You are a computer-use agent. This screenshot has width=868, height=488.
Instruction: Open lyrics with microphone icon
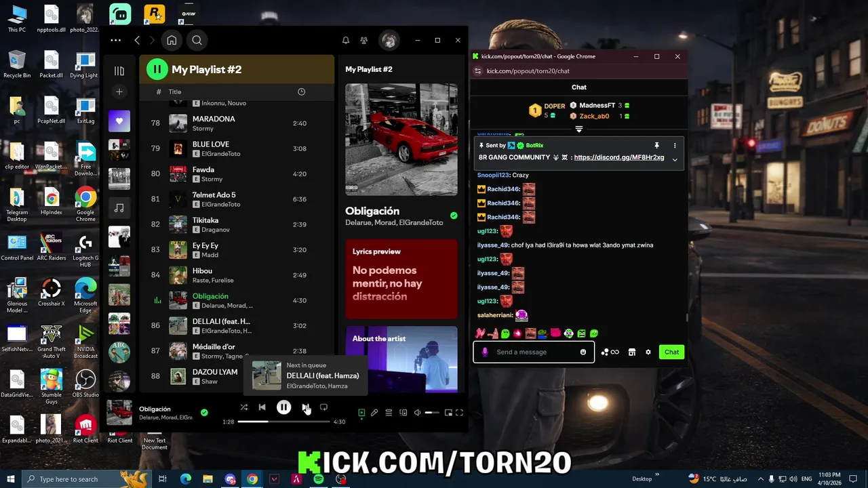click(374, 413)
